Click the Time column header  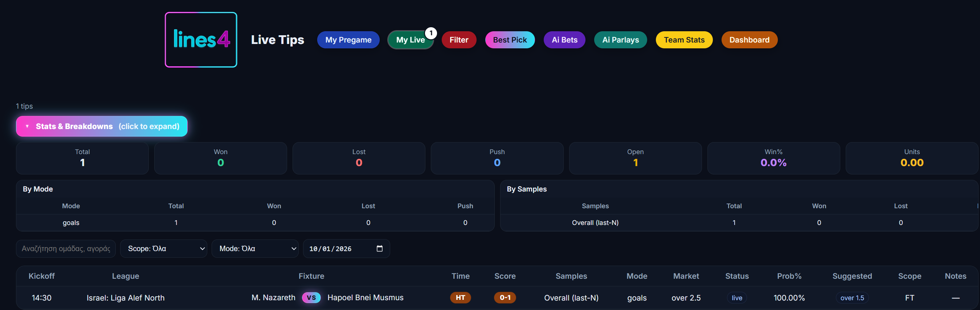click(x=460, y=276)
